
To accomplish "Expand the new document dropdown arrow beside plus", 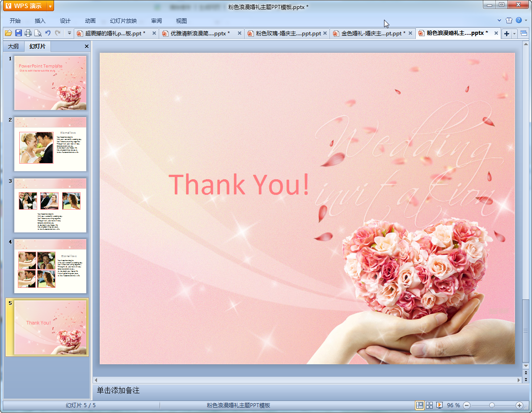I will pos(515,34).
